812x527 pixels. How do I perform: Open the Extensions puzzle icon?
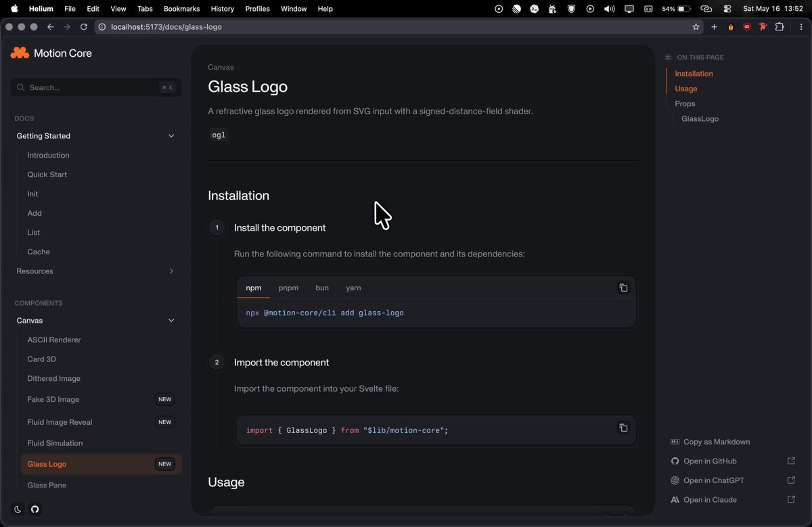pyautogui.click(x=780, y=27)
